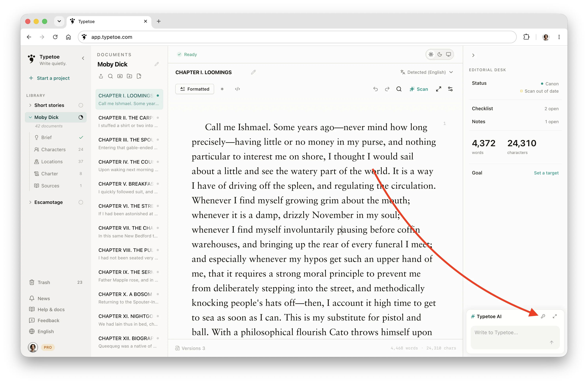This screenshot has height=384, width=588.
Task: Send message with the up-arrow button
Action: [551, 342]
